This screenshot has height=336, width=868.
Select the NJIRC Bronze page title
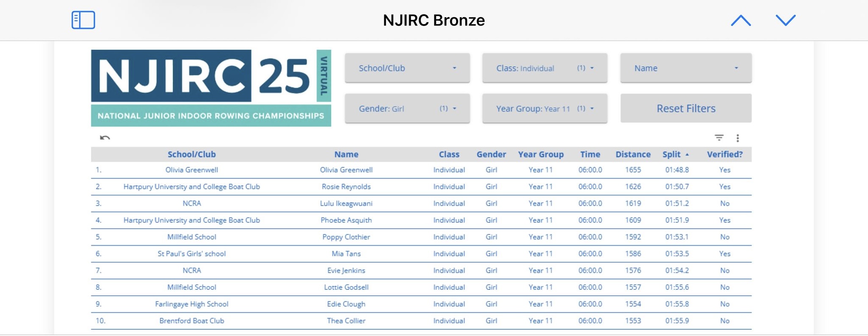coord(434,20)
